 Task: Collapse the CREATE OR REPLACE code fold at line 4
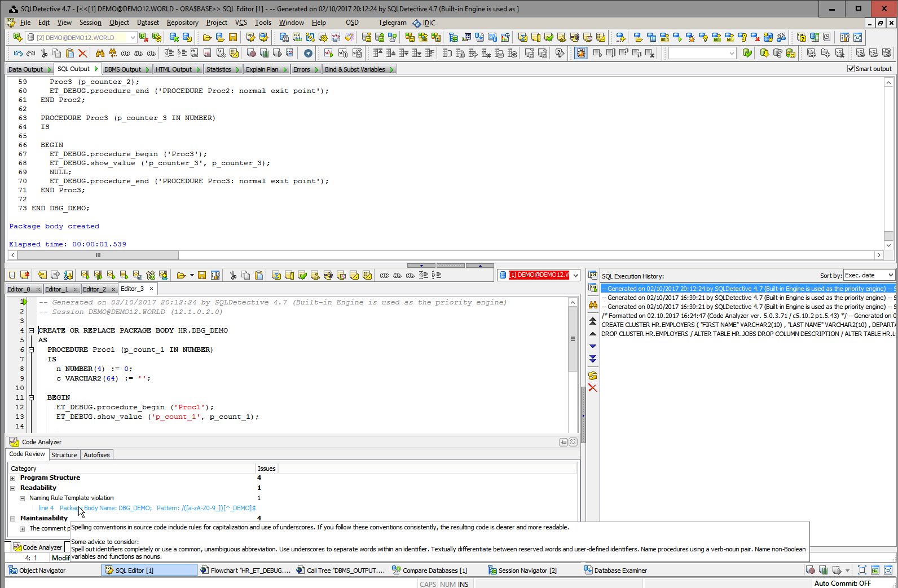(31, 330)
